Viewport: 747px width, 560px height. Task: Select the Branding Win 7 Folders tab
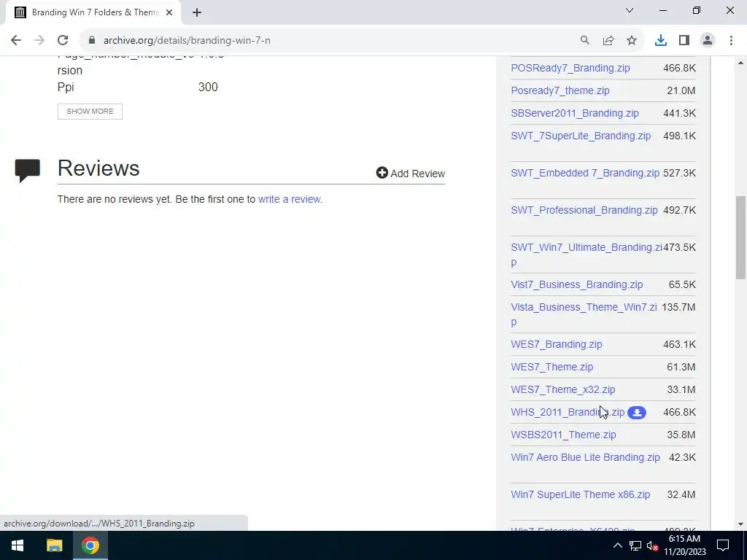point(93,13)
